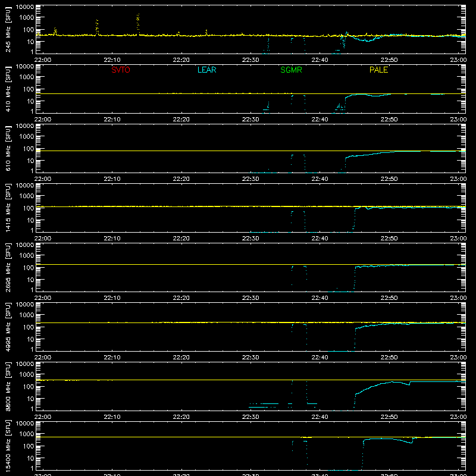Click the 2695 MHz [SFU] axis label
This screenshot has width=476, height=476.
[x=8, y=267]
